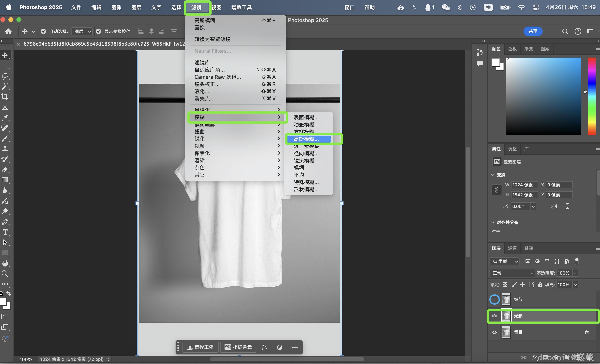This screenshot has width=600, height=364.
Task: Select the Hand tool
Action: click(x=5, y=263)
